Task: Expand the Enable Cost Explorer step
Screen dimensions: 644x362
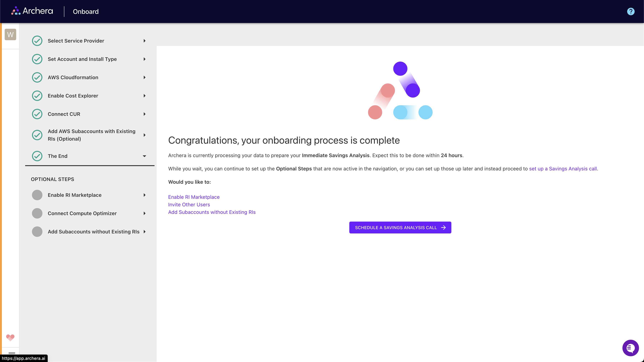Action: click(x=144, y=96)
